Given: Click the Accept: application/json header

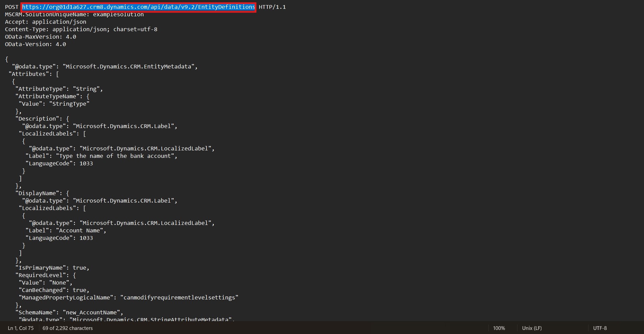Looking at the screenshot, I should click(45, 22).
